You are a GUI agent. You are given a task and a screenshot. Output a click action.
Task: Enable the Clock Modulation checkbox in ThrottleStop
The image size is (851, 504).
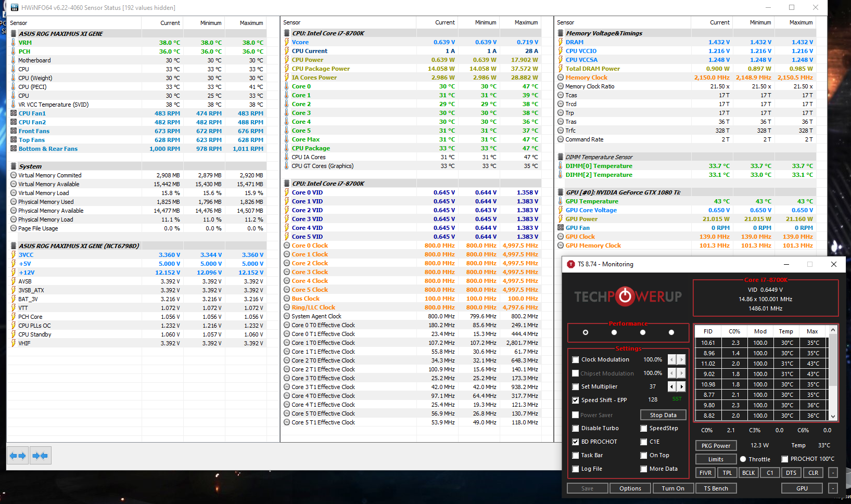tap(575, 360)
